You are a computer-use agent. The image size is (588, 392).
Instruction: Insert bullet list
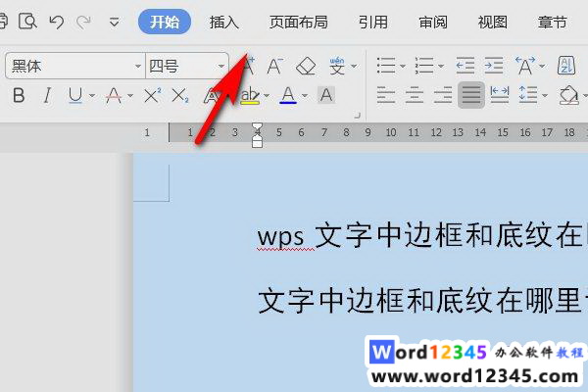tap(386, 66)
